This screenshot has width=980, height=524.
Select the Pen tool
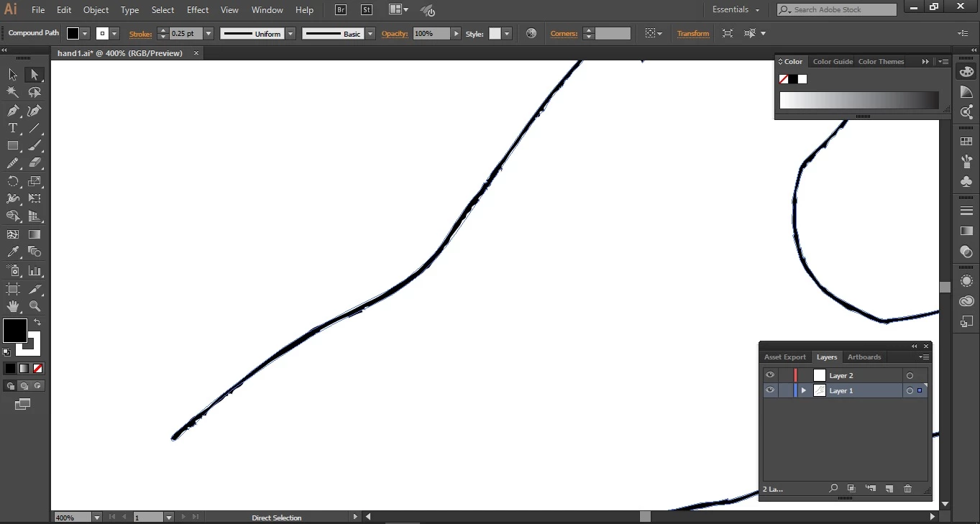[13, 111]
